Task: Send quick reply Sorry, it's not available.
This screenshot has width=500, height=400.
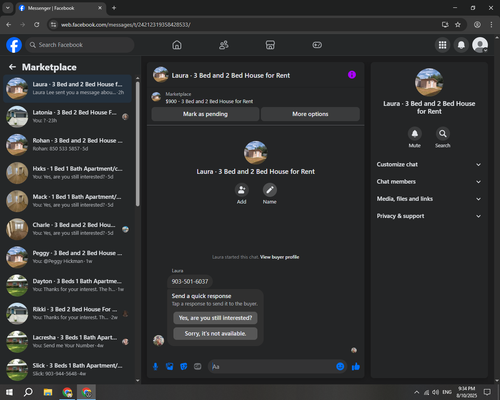Action: (x=215, y=334)
